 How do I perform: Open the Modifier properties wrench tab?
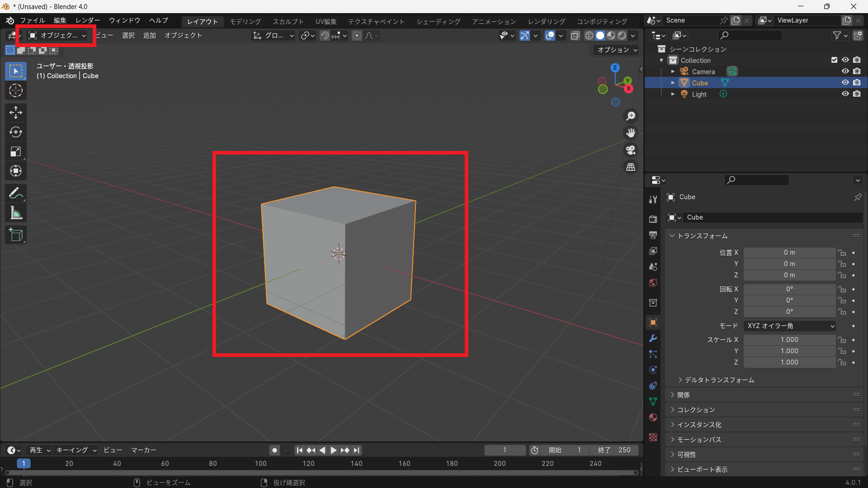653,338
